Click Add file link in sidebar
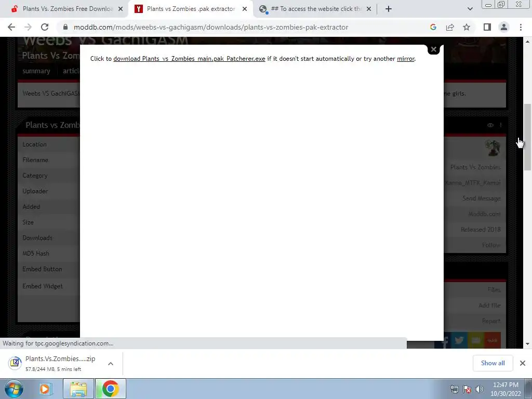 coord(489,305)
